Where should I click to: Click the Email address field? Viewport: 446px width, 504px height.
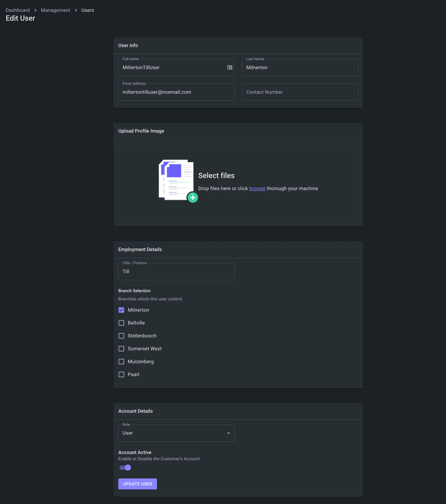pyautogui.click(x=176, y=92)
